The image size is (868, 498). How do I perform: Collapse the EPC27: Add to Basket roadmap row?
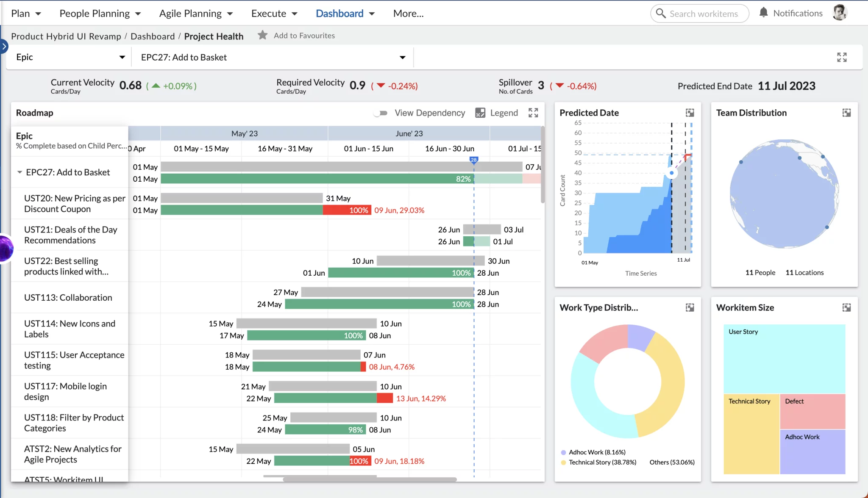click(19, 172)
